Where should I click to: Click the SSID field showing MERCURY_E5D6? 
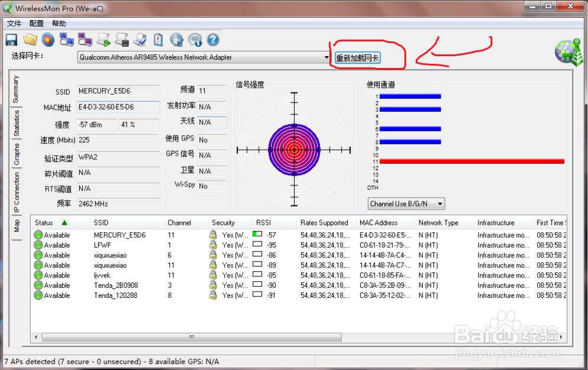coord(118,91)
